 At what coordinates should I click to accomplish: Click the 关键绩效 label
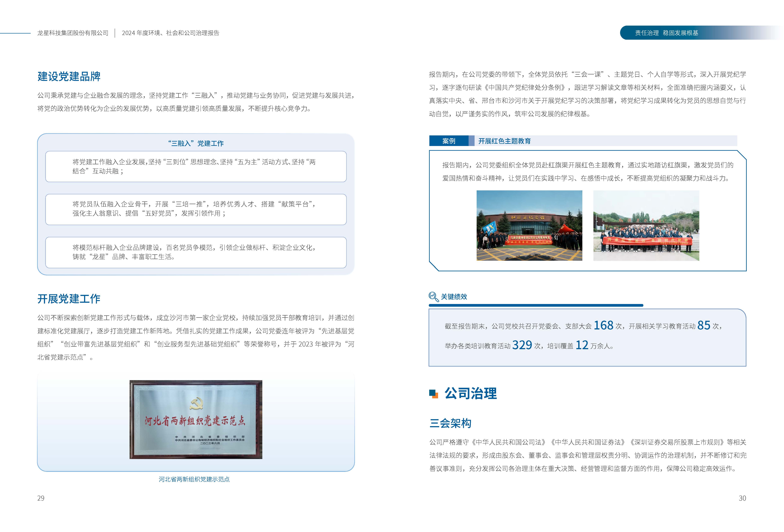tap(454, 297)
